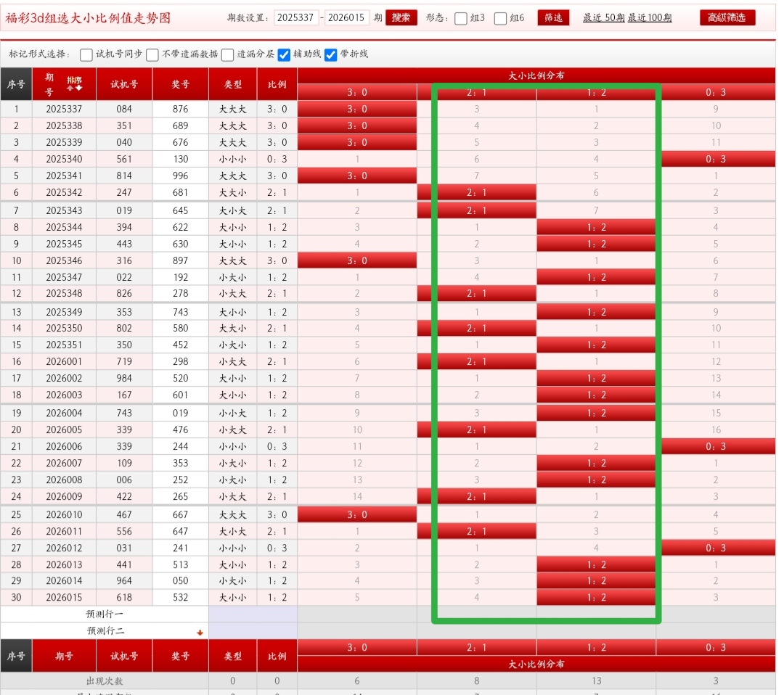This screenshot has width=784, height=695.
Task: Check the 组3 form filter box
Action: click(x=461, y=19)
